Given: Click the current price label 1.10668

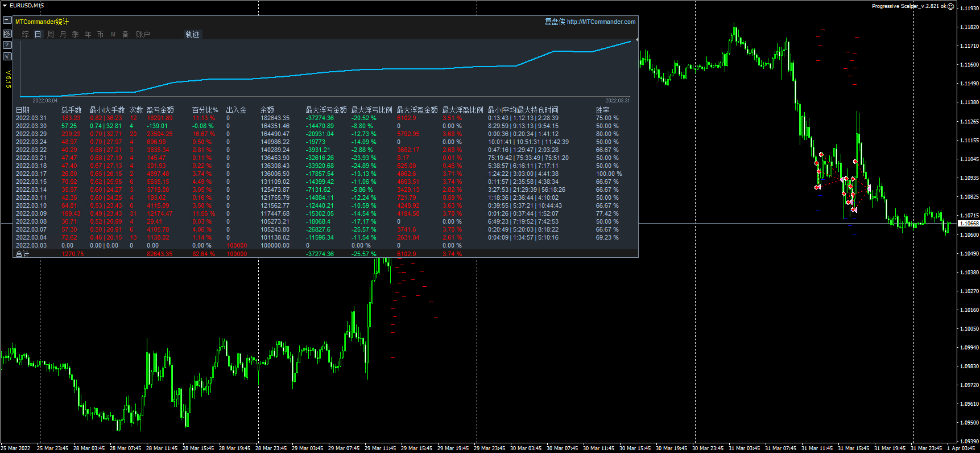Looking at the screenshot, I should point(969,224).
